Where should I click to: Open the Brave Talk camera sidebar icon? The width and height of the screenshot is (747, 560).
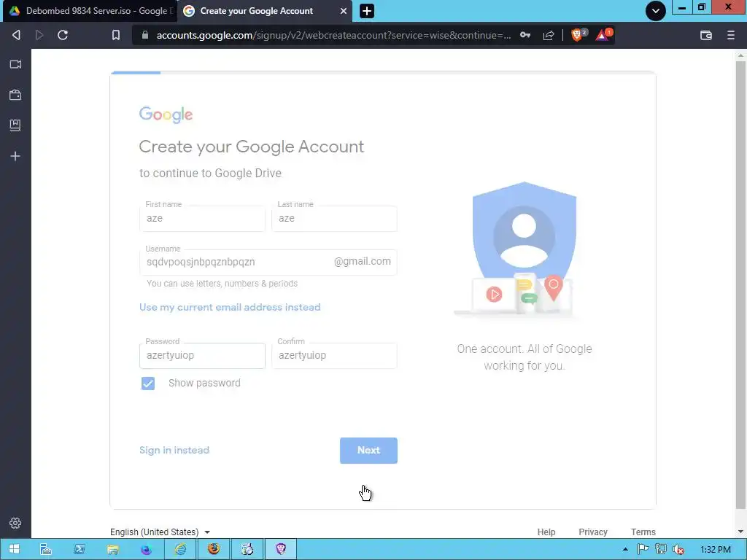(15, 64)
